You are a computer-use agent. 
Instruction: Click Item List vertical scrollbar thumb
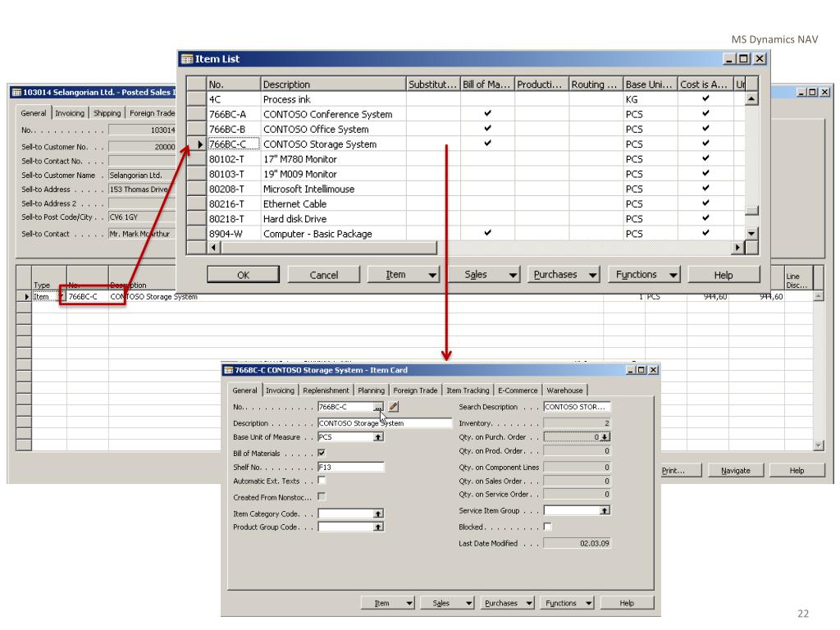(x=751, y=211)
